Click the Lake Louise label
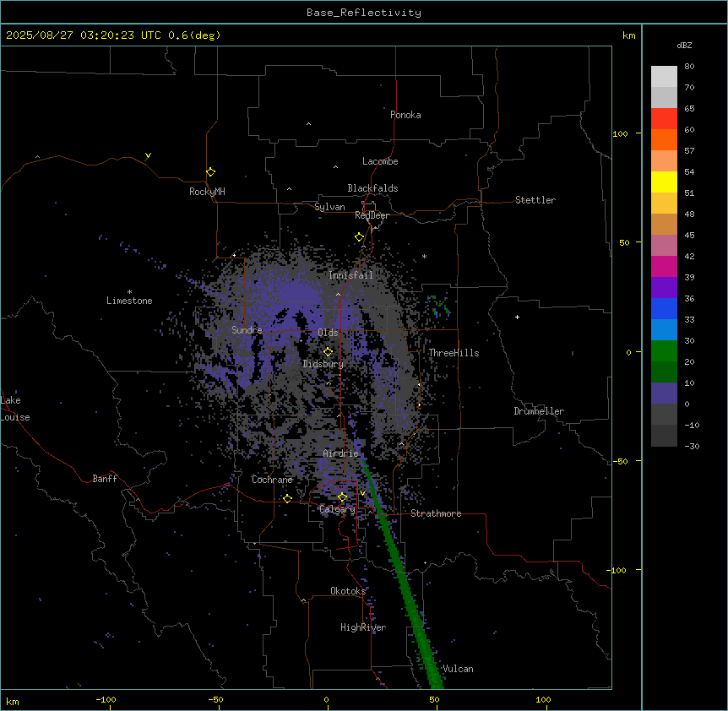The height and width of the screenshot is (711, 728). click(15, 409)
